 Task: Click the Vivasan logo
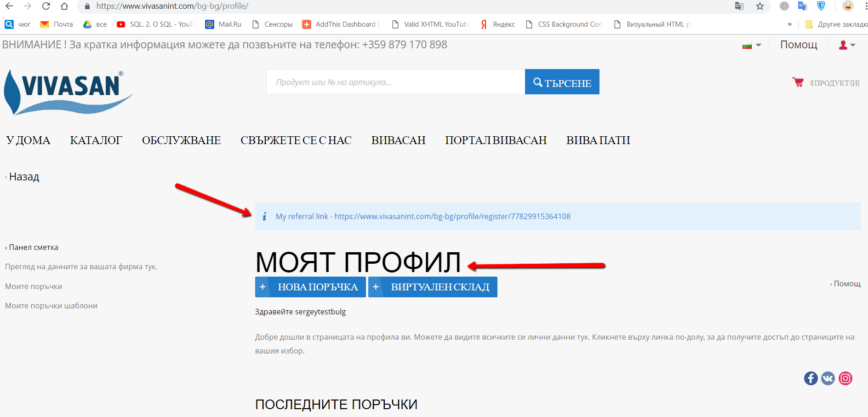68,92
